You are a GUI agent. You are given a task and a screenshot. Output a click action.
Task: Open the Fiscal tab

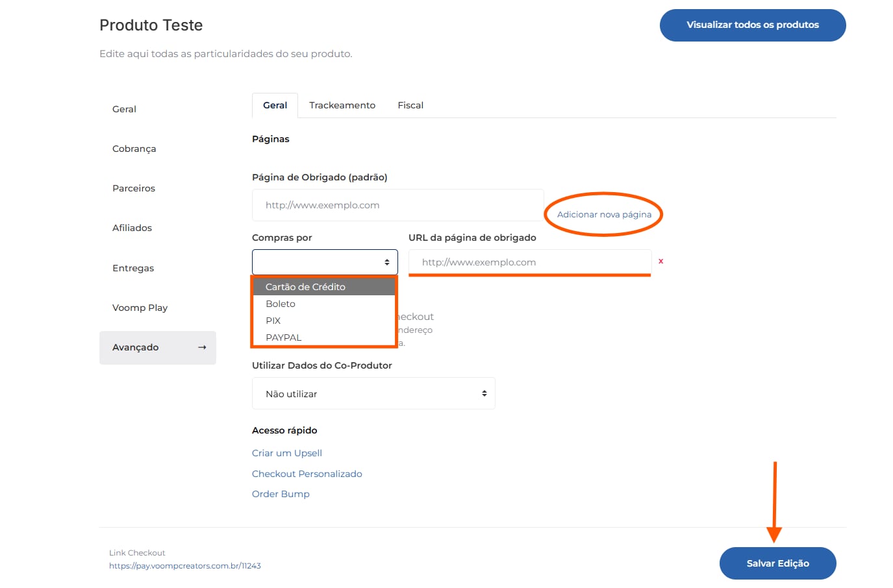pos(410,105)
